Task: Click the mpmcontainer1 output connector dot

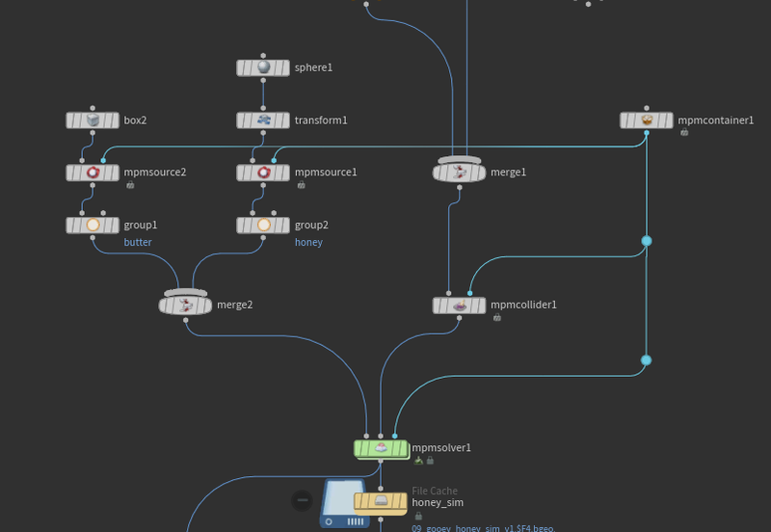Action: click(x=647, y=135)
